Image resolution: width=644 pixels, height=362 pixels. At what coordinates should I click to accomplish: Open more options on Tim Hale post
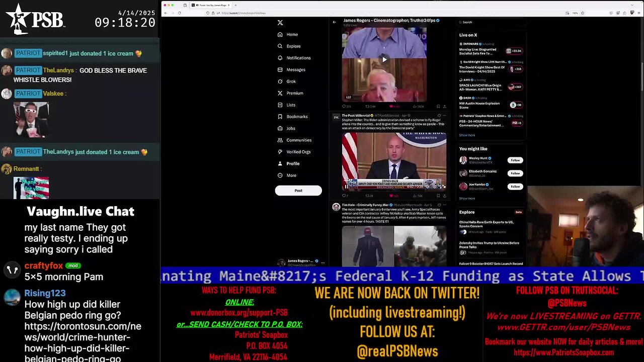[444, 205]
